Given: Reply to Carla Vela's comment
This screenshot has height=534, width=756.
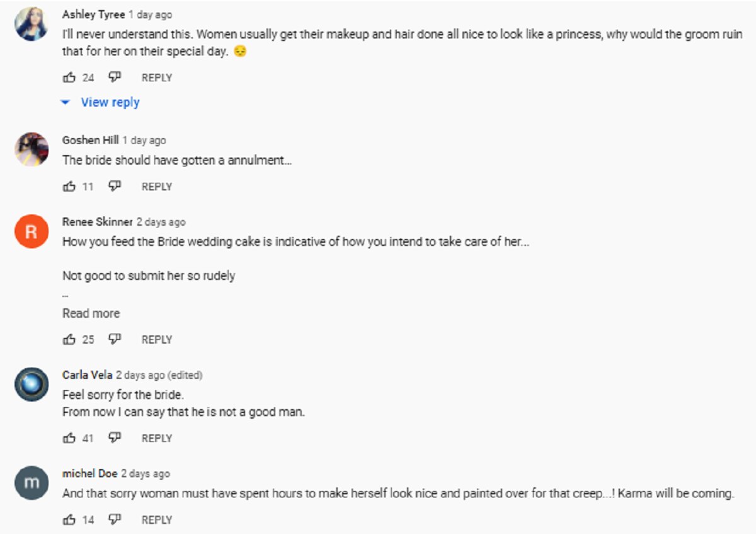Looking at the screenshot, I should coord(157,438).
